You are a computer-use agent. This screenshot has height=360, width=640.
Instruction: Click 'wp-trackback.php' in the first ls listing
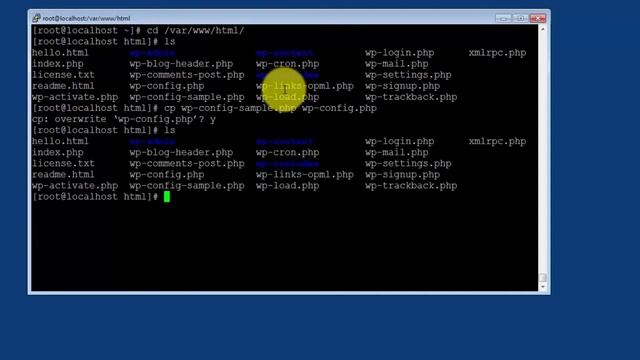[411, 97]
